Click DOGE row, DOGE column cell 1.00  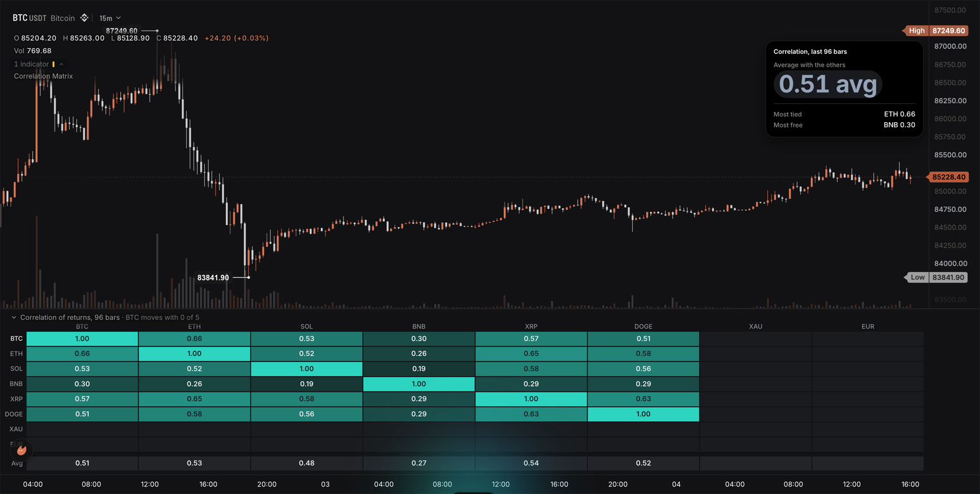(643, 414)
